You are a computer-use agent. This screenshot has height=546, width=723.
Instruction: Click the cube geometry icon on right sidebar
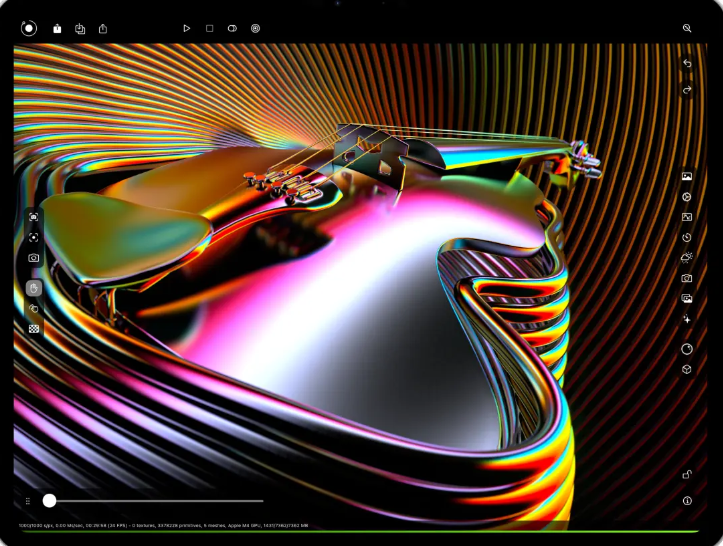[687, 369]
